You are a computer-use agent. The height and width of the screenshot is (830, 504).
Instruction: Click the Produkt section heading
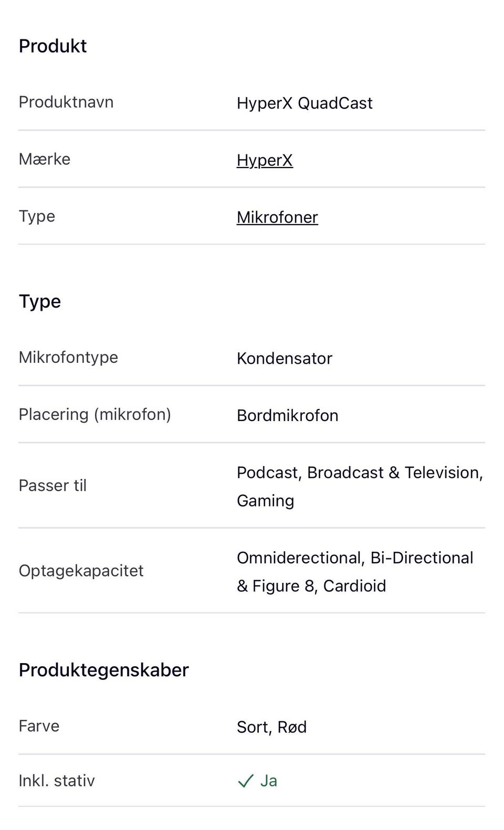tap(52, 46)
